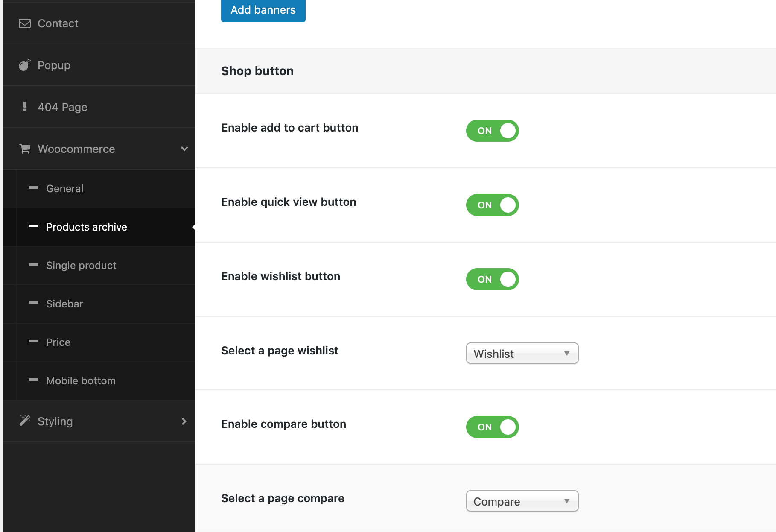This screenshot has height=532, width=776.
Task: Open the Sidebar settings submenu
Action: 64,304
